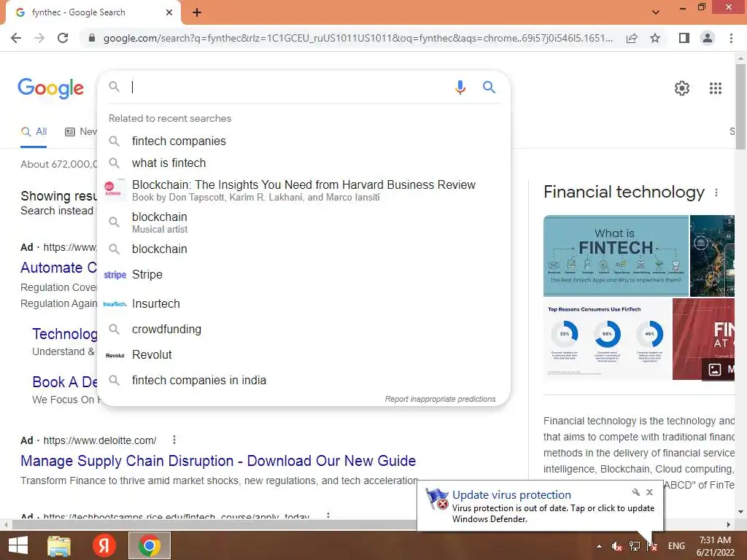Submit search with blue magnifier icon

pos(489,87)
